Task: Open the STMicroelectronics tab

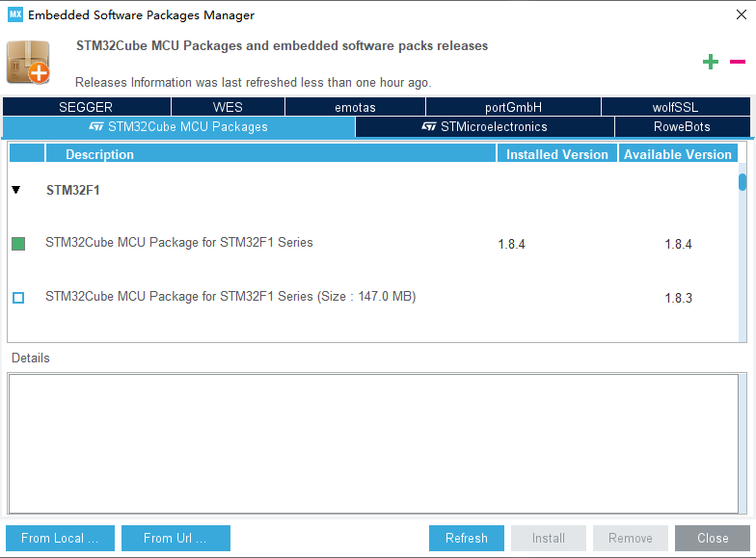Action: pyautogui.click(x=485, y=127)
